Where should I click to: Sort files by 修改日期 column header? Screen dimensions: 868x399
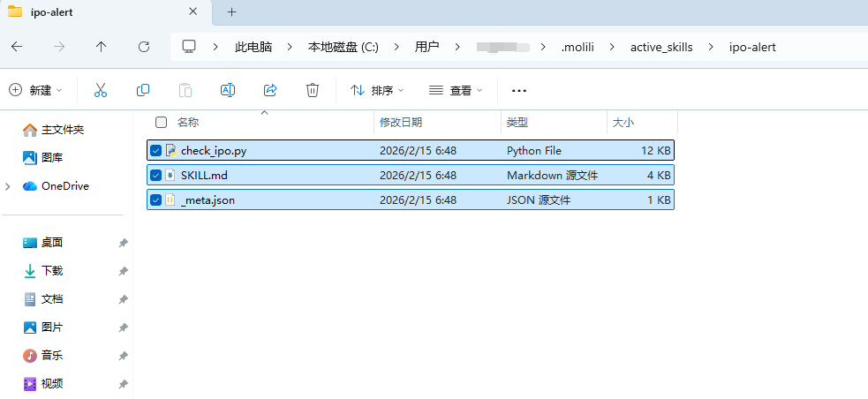(401, 122)
